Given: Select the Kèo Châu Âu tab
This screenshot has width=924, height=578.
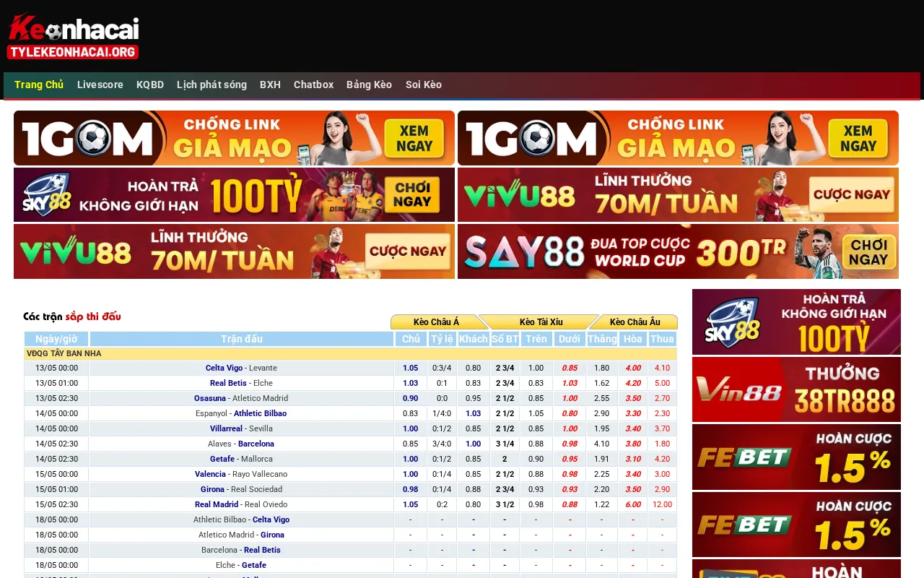Looking at the screenshot, I should click(635, 322).
